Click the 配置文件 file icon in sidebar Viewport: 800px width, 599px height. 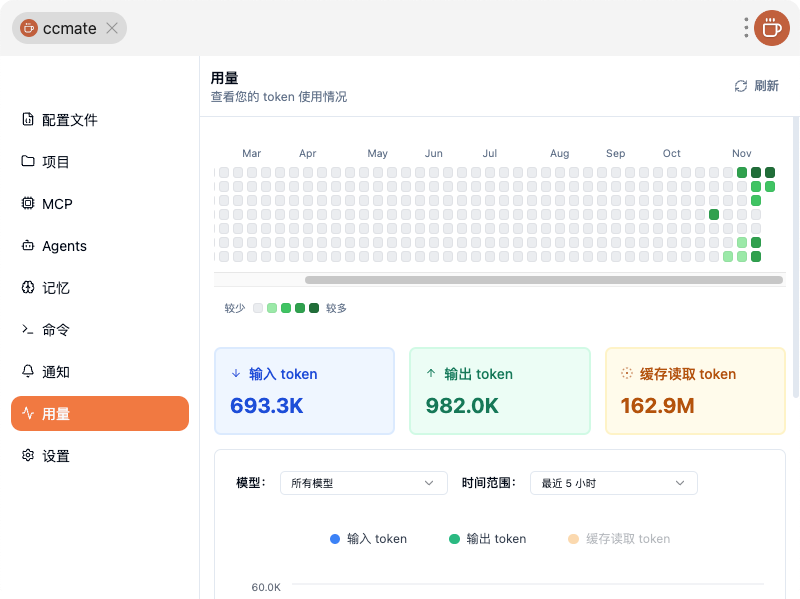[x=28, y=120]
